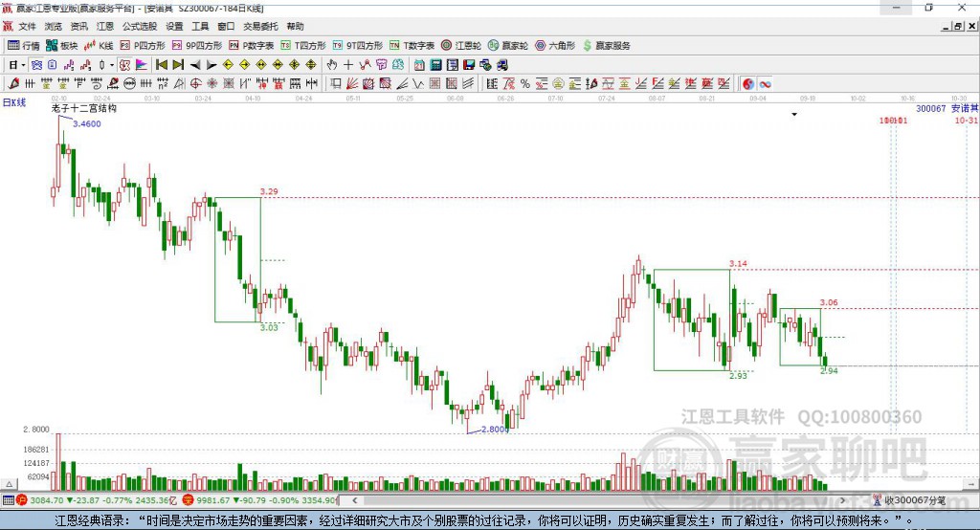Open the 日 period dropdown
Screen dimensions: 980x530
[17, 64]
